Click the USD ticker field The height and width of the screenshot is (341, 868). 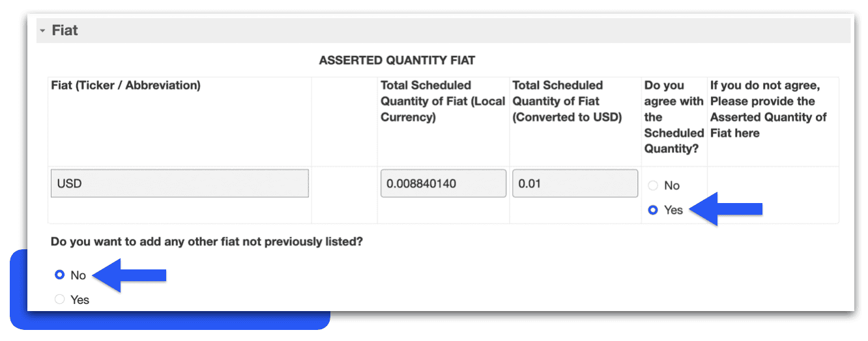click(179, 184)
